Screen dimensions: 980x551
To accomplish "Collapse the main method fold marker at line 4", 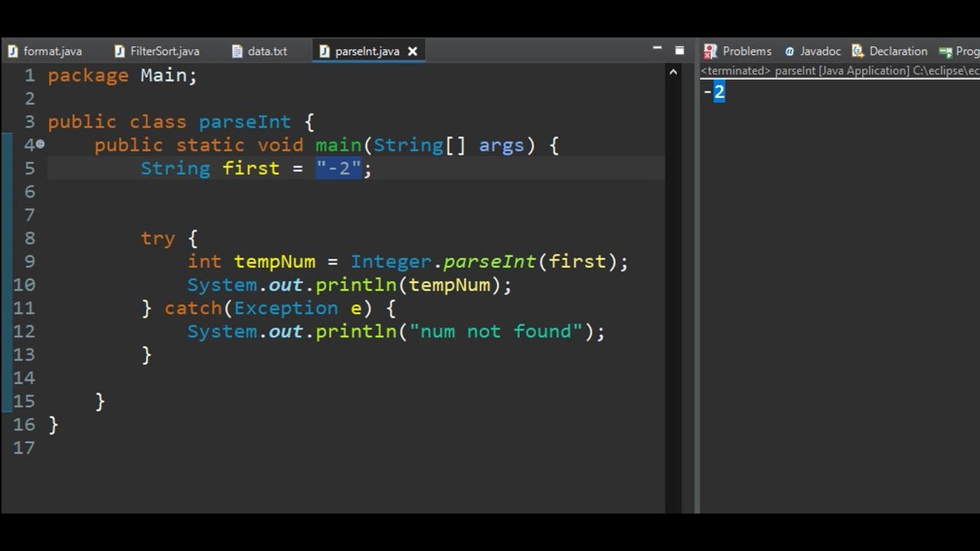I will coord(40,144).
